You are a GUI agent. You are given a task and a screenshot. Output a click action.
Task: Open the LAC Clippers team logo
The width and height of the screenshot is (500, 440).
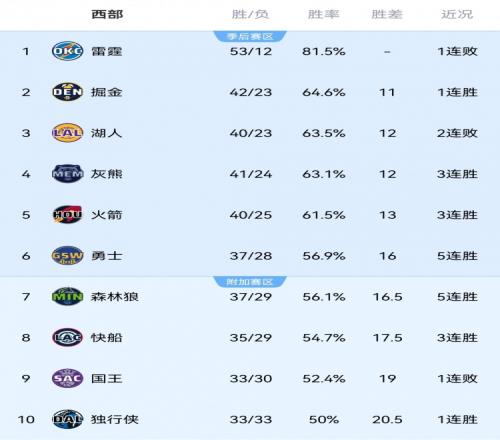[x=67, y=337]
